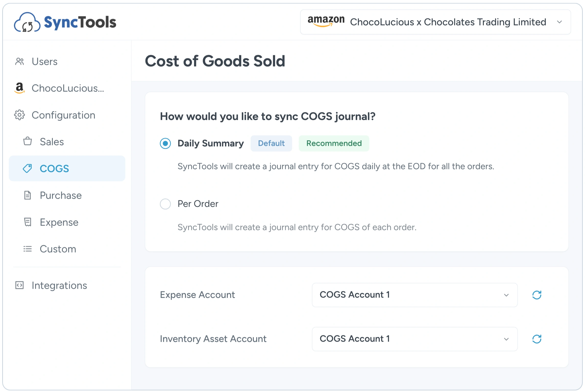The height and width of the screenshot is (392, 585).
Task: Expand the store selector chevron arrow
Action: pos(560,22)
